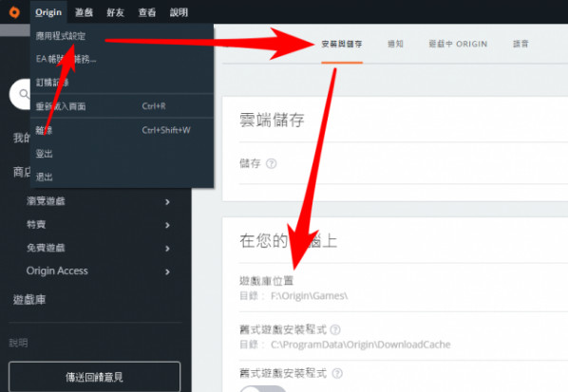
Task: Select 離線 Ctrl+Shift+W menu entry
Action: pos(122,130)
